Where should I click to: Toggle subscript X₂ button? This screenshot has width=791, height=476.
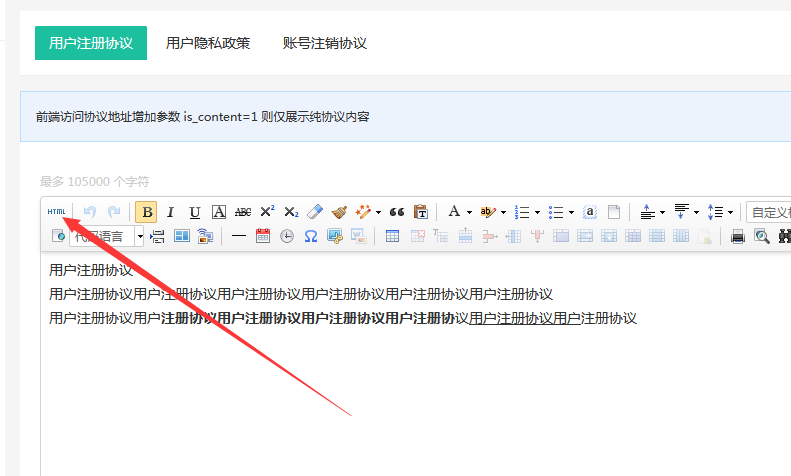(x=291, y=212)
